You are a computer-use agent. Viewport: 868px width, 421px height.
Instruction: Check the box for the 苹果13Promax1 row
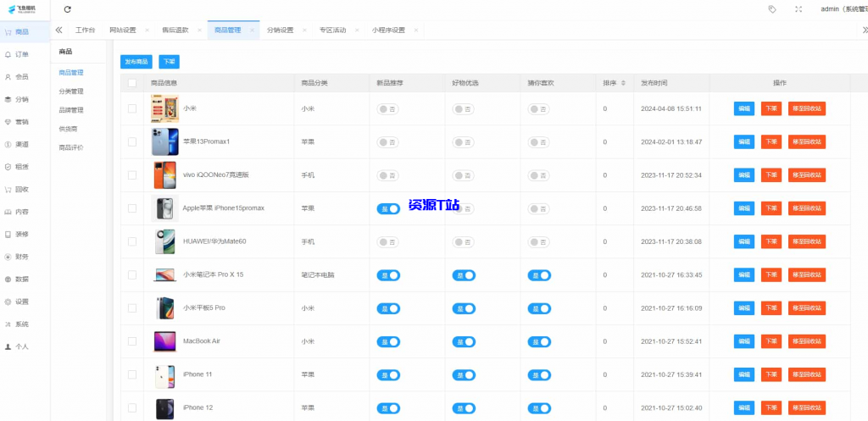click(131, 141)
